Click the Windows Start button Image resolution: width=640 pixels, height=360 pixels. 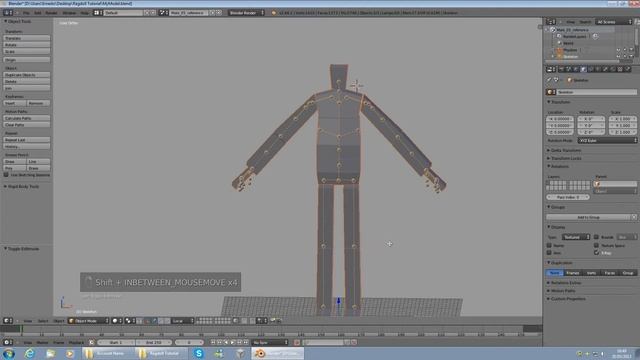(9, 353)
